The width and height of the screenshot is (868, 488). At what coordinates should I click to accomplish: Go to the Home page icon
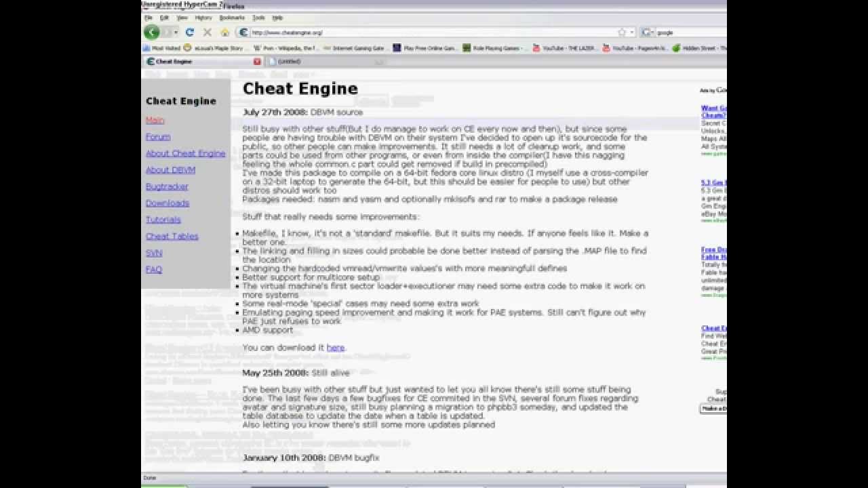point(225,32)
